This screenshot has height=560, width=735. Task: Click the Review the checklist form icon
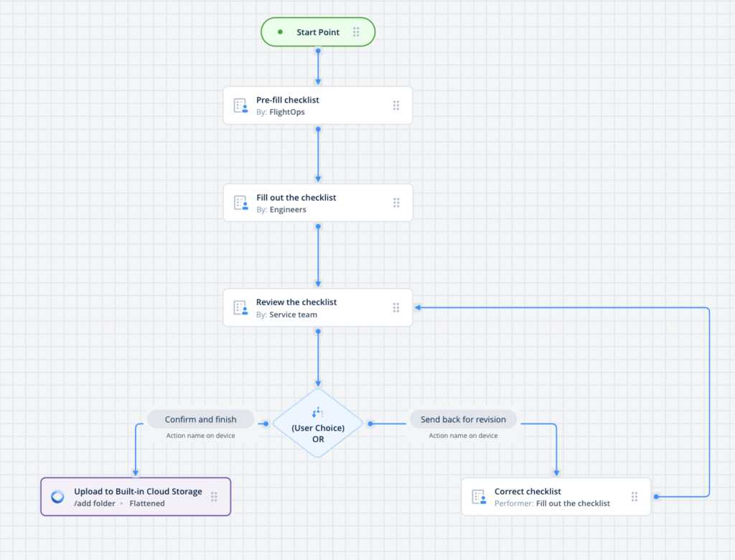tap(240, 308)
